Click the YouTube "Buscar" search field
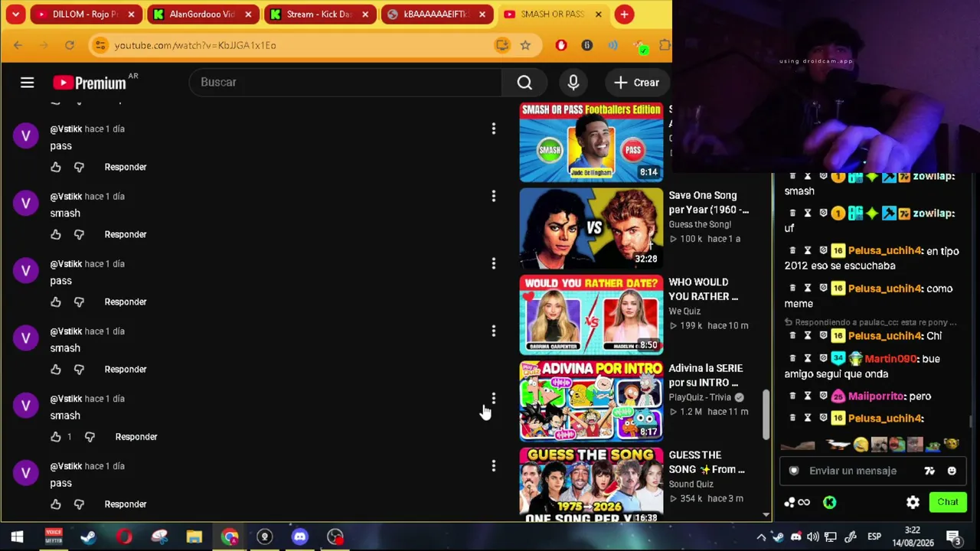The image size is (980, 551). (x=345, y=83)
